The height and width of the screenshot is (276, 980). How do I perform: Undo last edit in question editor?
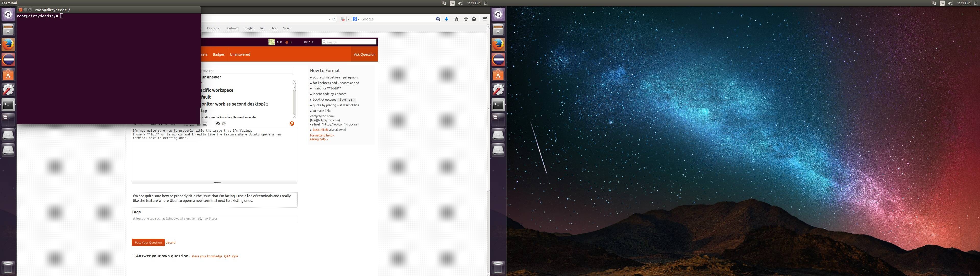pyautogui.click(x=218, y=123)
